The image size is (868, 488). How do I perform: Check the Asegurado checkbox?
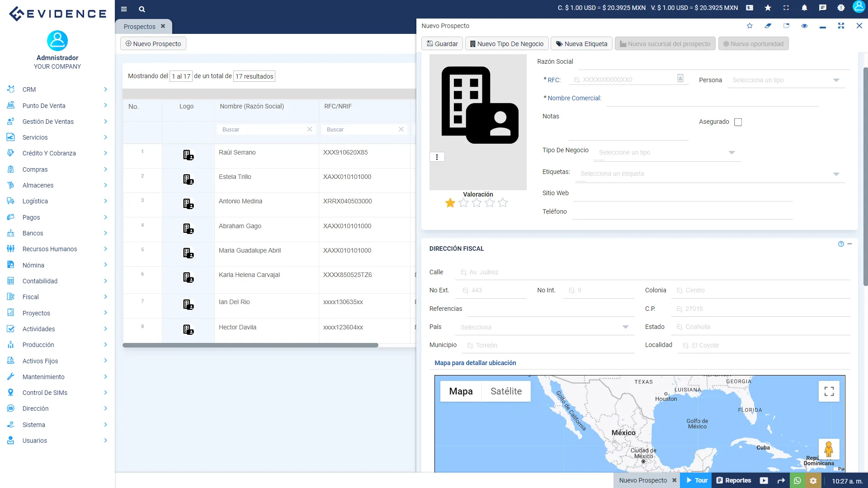point(738,122)
